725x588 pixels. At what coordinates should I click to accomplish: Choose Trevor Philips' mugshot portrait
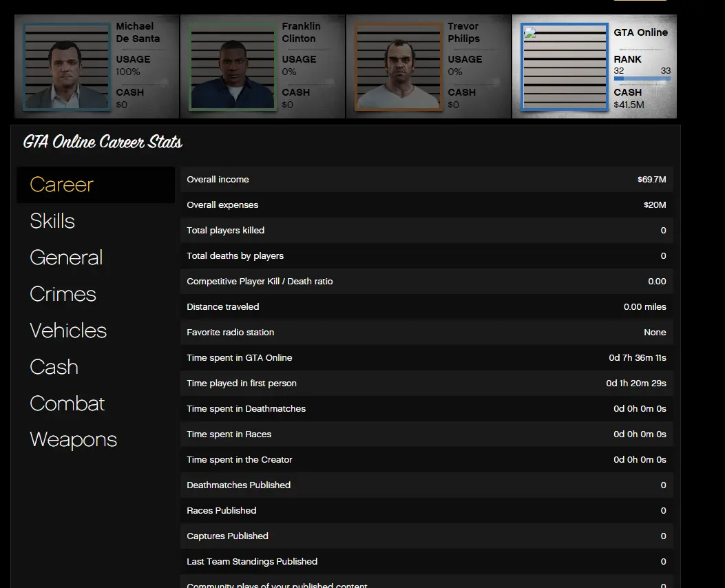(398, 67)
